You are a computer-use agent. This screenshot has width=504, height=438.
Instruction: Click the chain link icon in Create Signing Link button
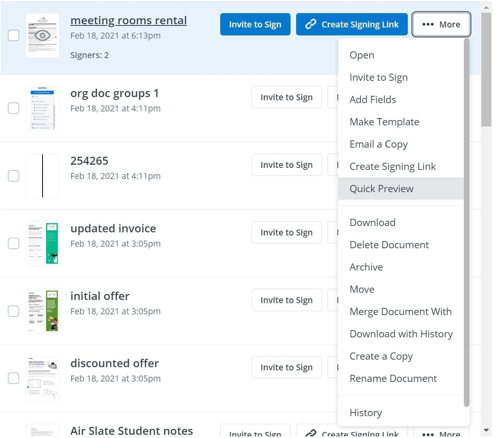310,24
